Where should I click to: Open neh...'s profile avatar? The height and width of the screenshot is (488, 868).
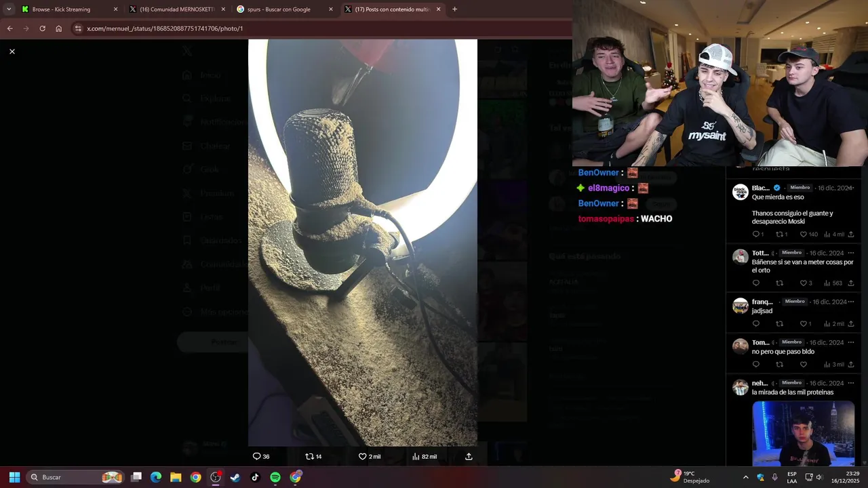click(741, 387)
